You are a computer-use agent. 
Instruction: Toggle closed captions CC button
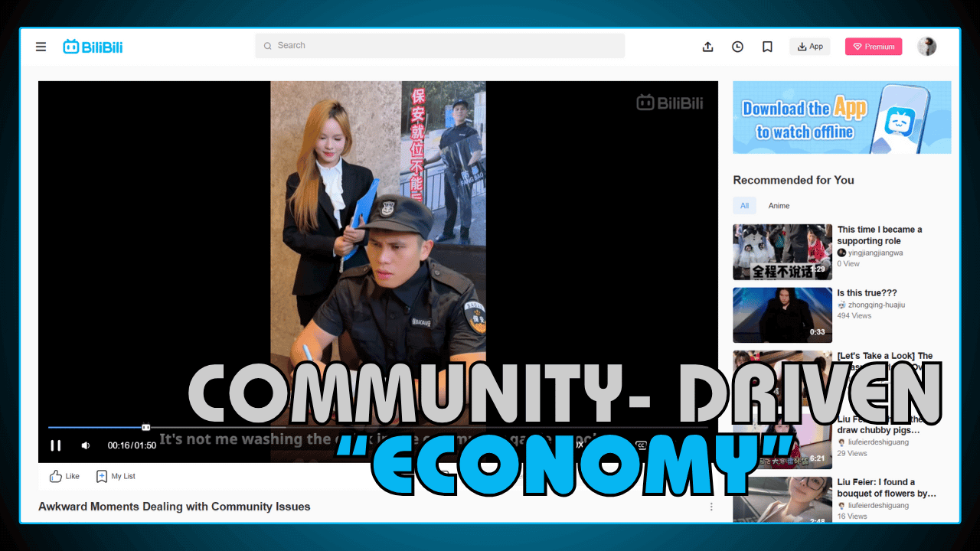tap(642, 445)
